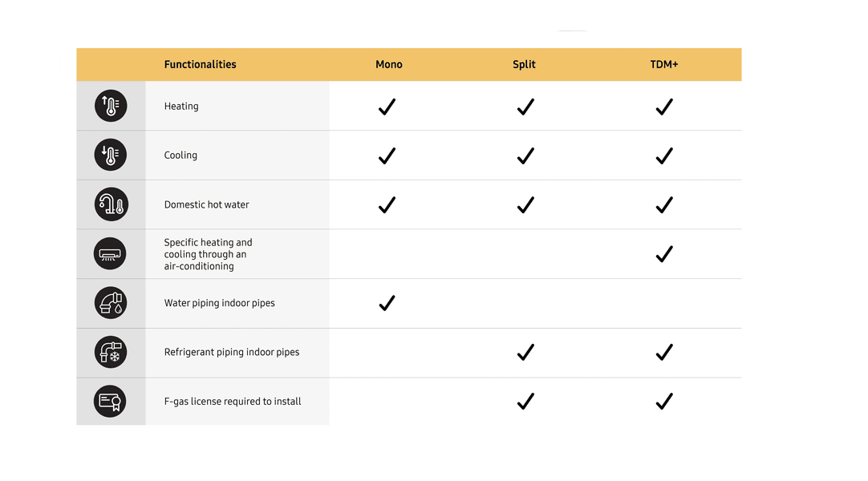The height and width of the screenshot is (481, 868).
Task: Click Split checkmark for Refrigerant piping
Action: 525,352
